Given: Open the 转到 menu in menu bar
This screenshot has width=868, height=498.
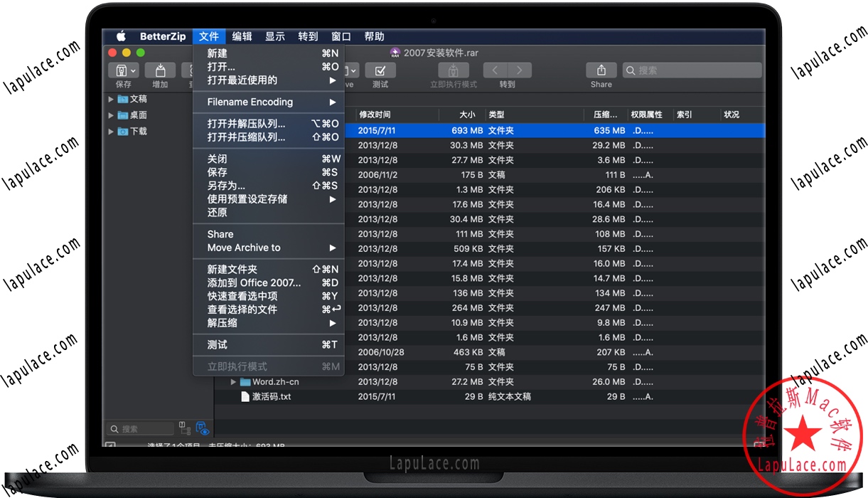Looking at the screenshot, I should point(308,36).
